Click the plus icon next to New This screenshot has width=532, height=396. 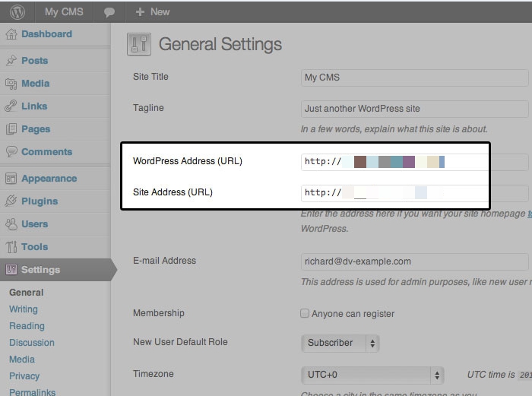click(x=140, y=12)
